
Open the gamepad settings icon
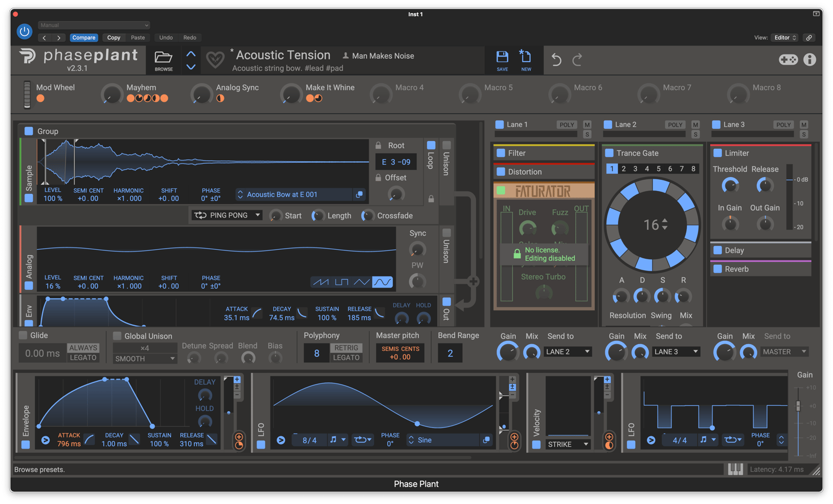click(788, 59)
